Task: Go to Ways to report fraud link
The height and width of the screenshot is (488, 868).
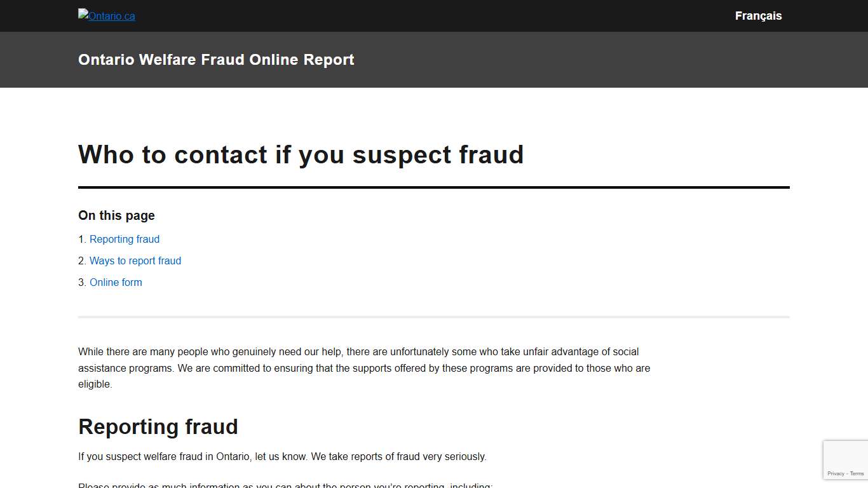Action: 135,261
